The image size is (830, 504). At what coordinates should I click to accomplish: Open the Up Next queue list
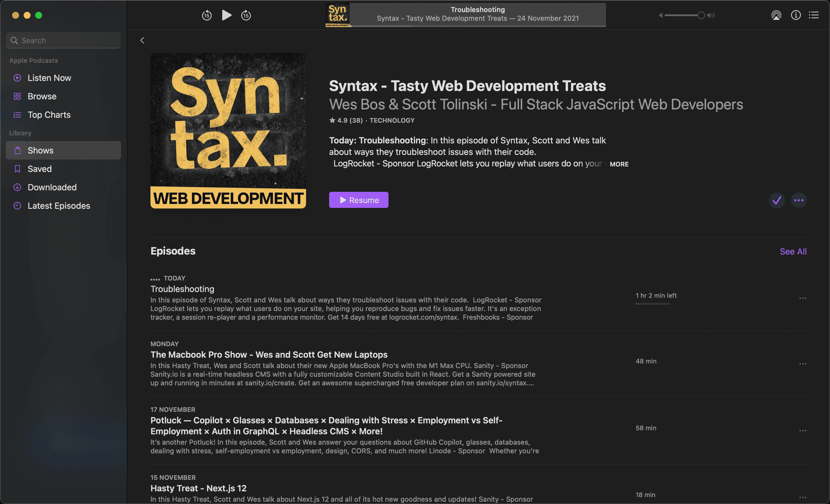tap(814, 15)
